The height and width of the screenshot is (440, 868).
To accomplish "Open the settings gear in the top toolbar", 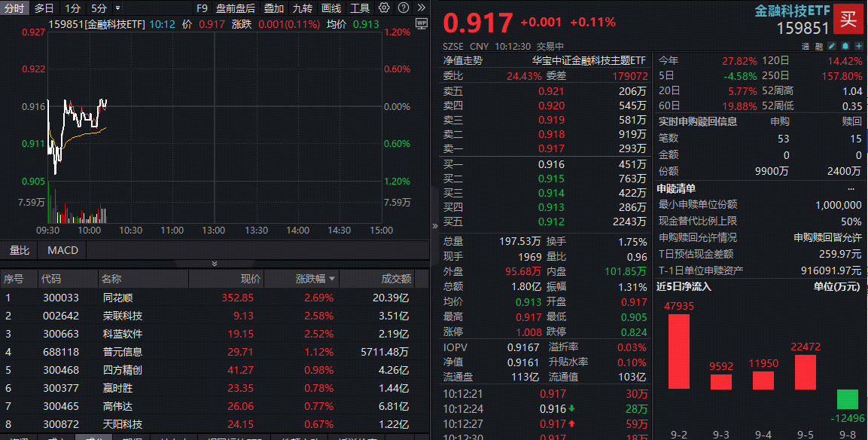I will pyautogui.click(x=384, y=8).
